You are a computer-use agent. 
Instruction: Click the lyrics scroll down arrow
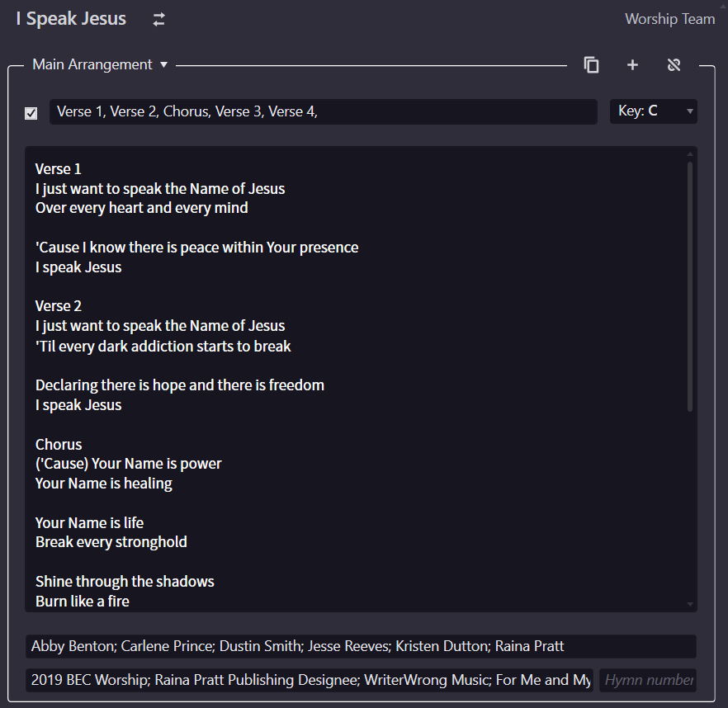(x=690, y=604)
